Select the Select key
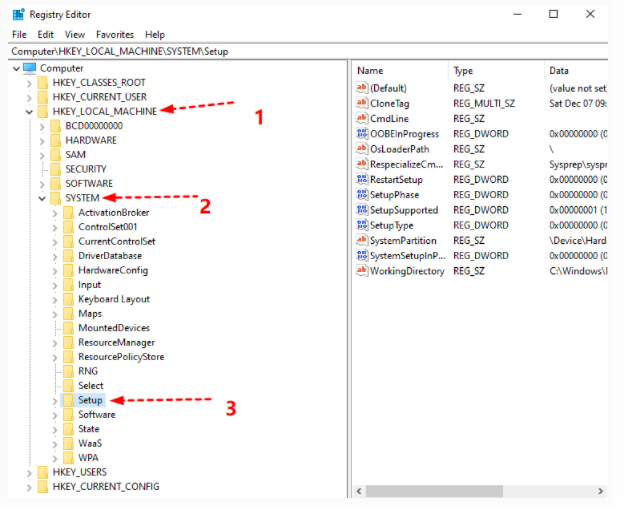Screen dimensions: 629x508 coord(91,386)
